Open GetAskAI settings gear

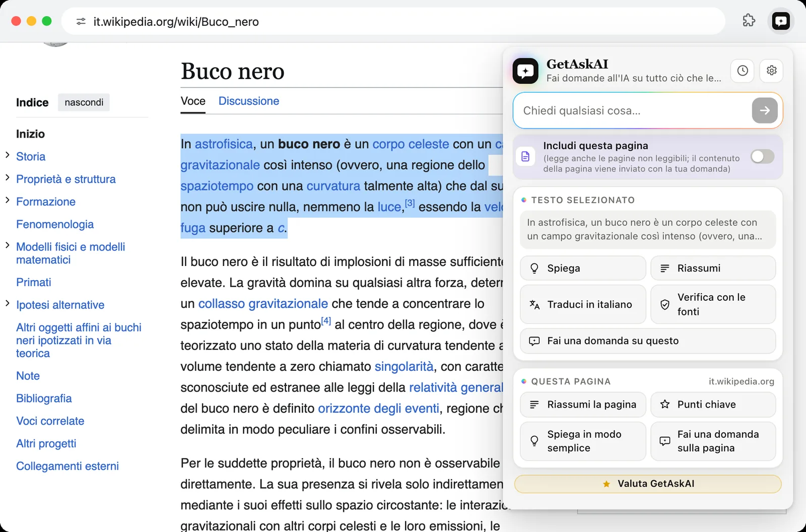pyautogui.click(x=771, y=71)
